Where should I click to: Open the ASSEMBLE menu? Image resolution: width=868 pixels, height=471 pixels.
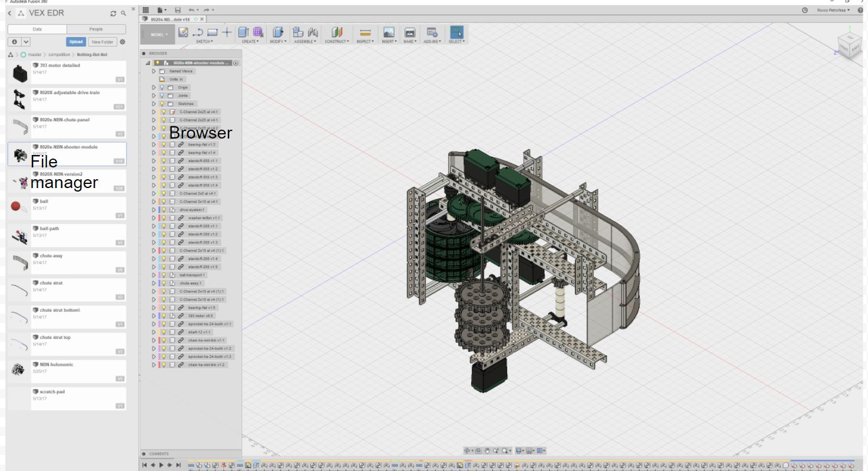point(305,41)
